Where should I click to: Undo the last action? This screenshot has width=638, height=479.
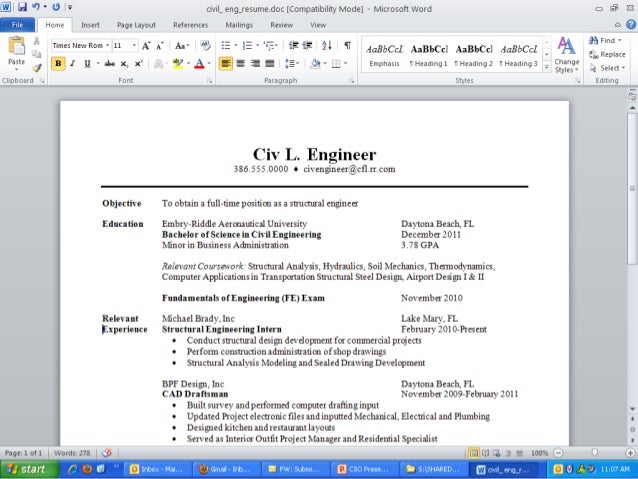point(36,7)
